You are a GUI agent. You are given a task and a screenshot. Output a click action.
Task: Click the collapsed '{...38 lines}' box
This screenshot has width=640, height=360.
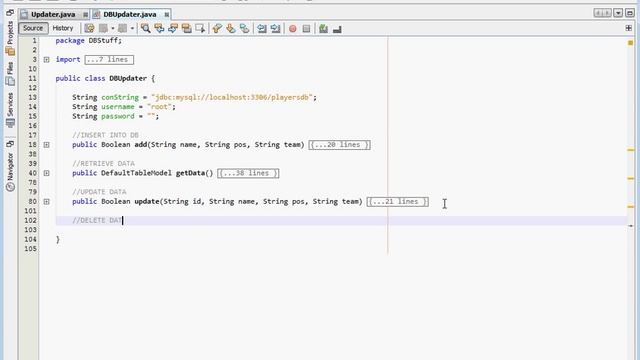(248, 173)
